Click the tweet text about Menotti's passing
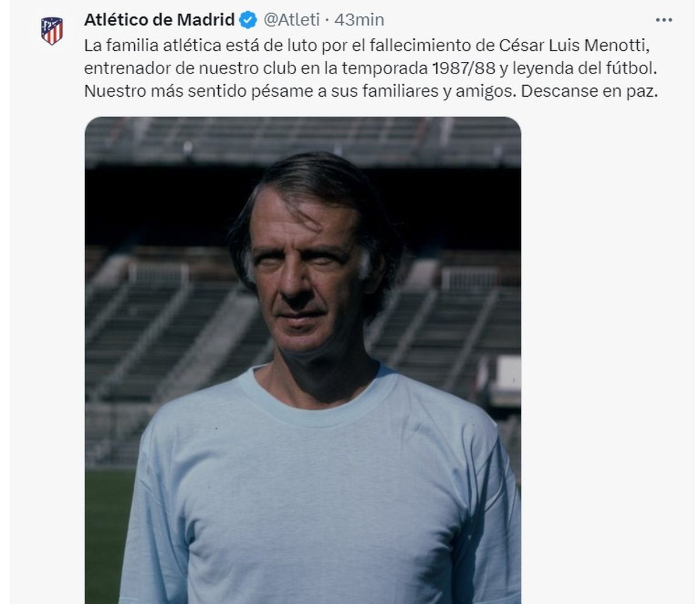The height and width of the screenshot is (604, 700). [370, 68]
